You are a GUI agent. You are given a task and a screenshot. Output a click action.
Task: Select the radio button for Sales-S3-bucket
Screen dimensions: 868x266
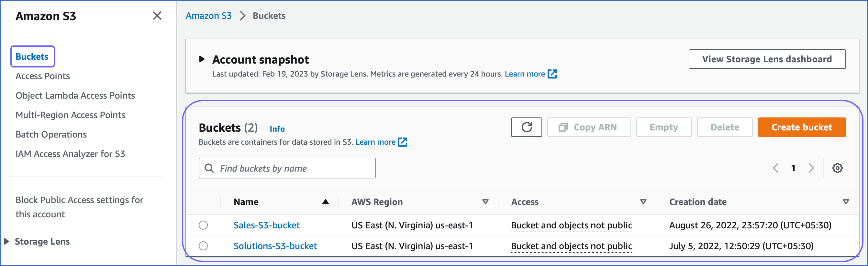click(x=203, y=225)
